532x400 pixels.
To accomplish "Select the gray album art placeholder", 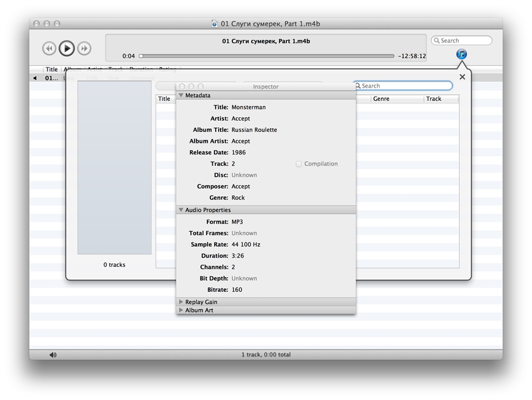I will pos(114,168).
